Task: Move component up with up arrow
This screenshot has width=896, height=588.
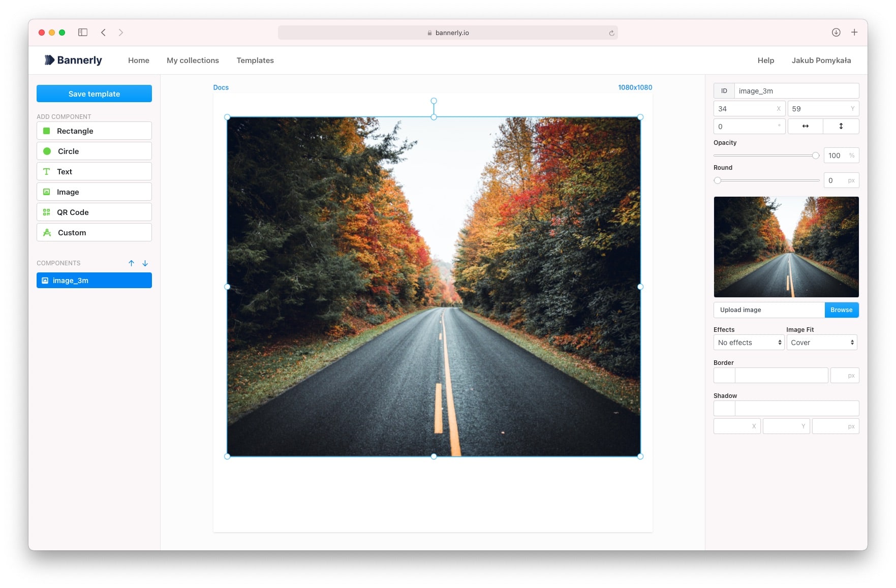Action: (131, 263)
